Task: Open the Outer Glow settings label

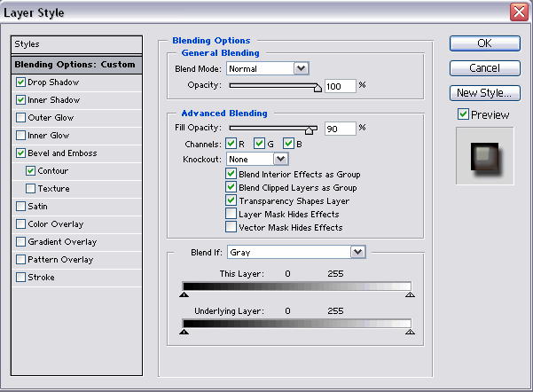Action: coord(51,118)
